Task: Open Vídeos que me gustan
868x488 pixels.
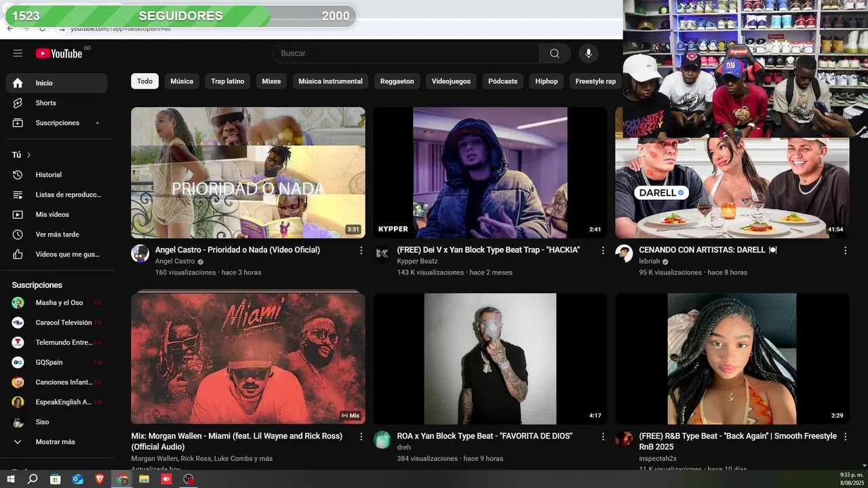Action: (x=57, y=254)
